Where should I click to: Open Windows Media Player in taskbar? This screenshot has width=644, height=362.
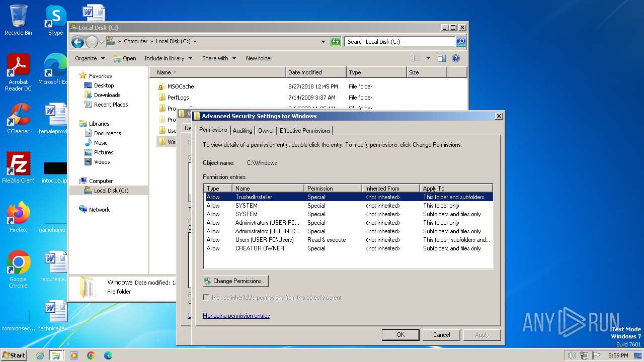tap(74, 355)
